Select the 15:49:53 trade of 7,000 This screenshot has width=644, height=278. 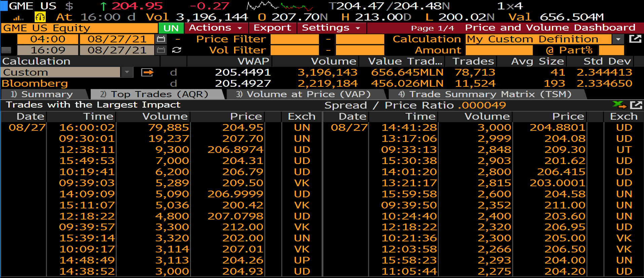tap(161, 161)
